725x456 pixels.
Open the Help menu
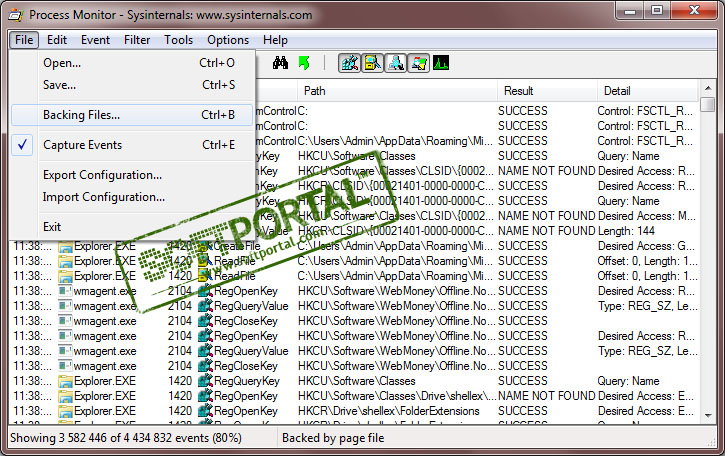click(x=275, y=40)
